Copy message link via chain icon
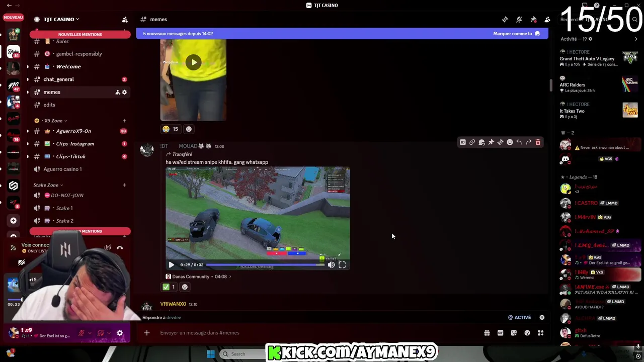The width and height of the screenshot is (644, 362). (x=472, y=143)
